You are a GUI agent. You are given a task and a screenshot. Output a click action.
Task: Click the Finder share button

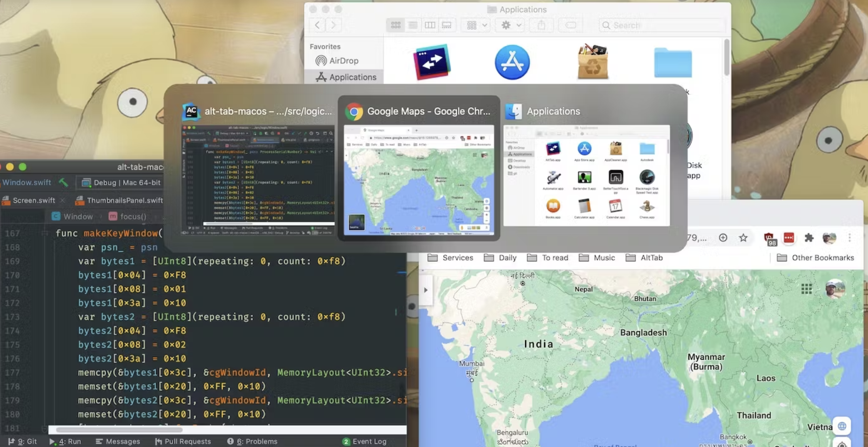click(541, 25)
